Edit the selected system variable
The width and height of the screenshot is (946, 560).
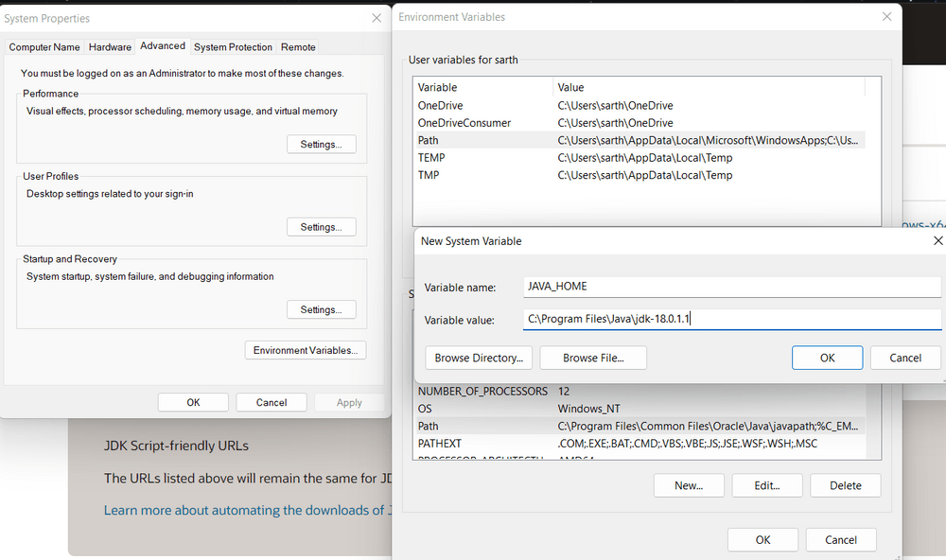tap(767, 485)
